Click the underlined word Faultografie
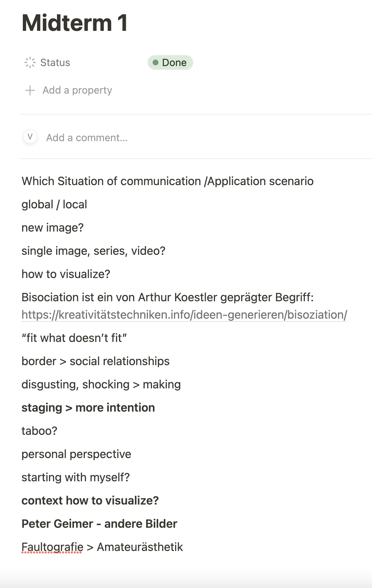Screen dimensions: 372x588 52,547
